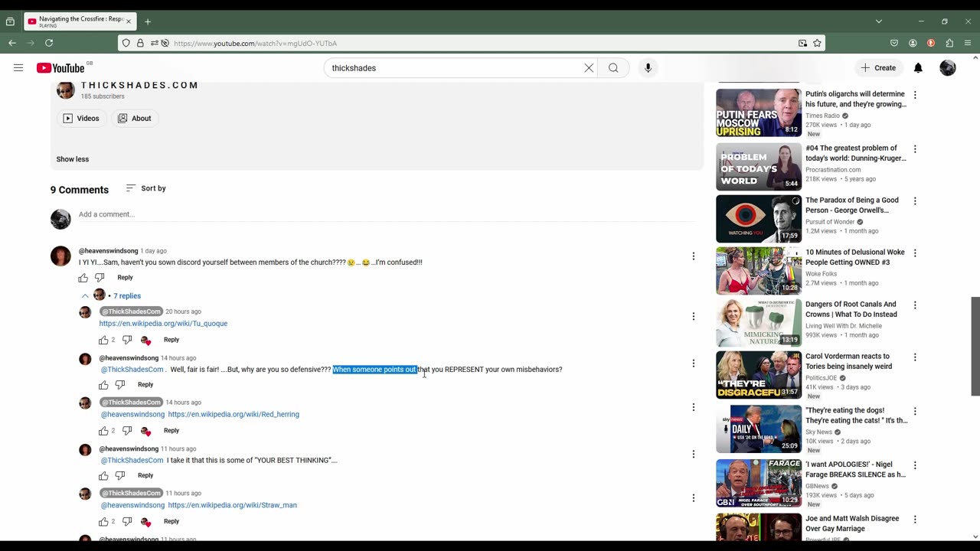This screenshot has width=980, height=551.
Task: Open a new browser tab
Action: click(x=148, y=21)
